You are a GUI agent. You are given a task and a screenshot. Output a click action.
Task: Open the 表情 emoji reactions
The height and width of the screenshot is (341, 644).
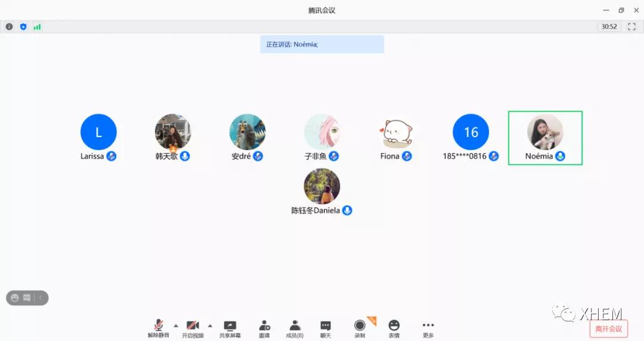394,327
